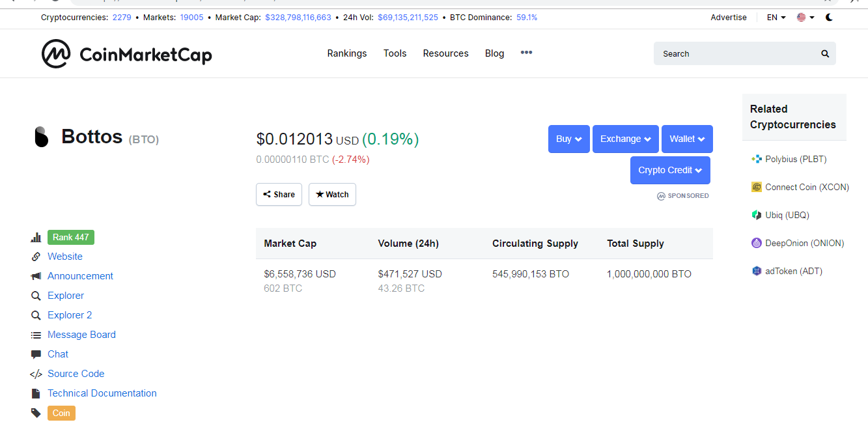The image size is (868, 433).
Task: Click the 545,990,153 BTO circulating supply
Action: (x=531, y=274)
